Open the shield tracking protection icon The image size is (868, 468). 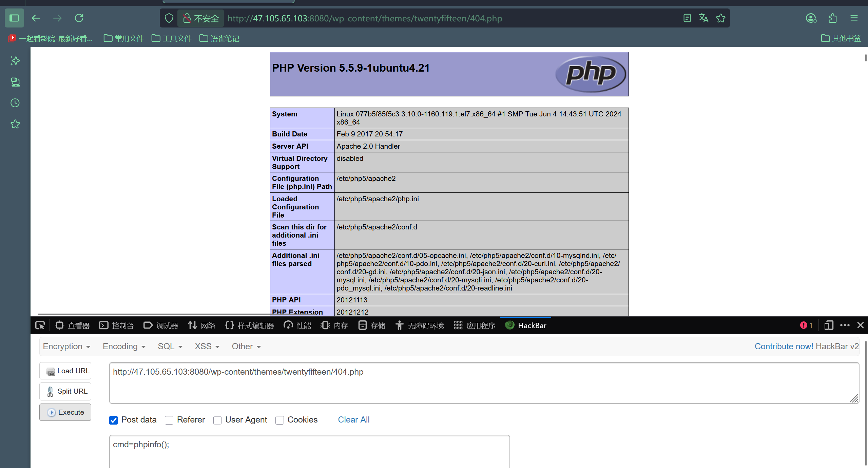169,18
